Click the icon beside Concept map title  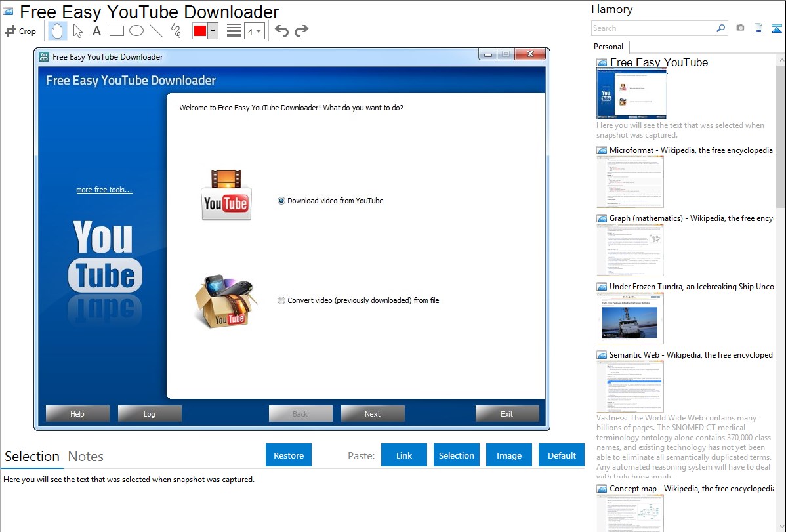coord(602,489)
